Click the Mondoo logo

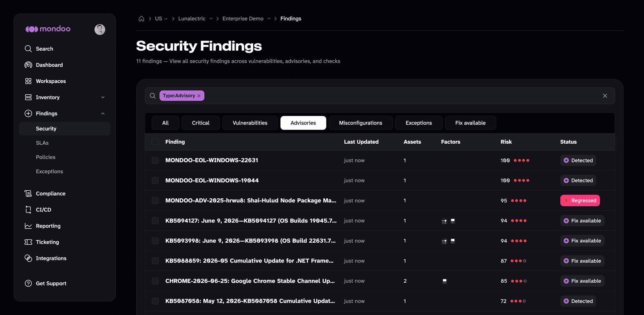click(x=48, y=29)
